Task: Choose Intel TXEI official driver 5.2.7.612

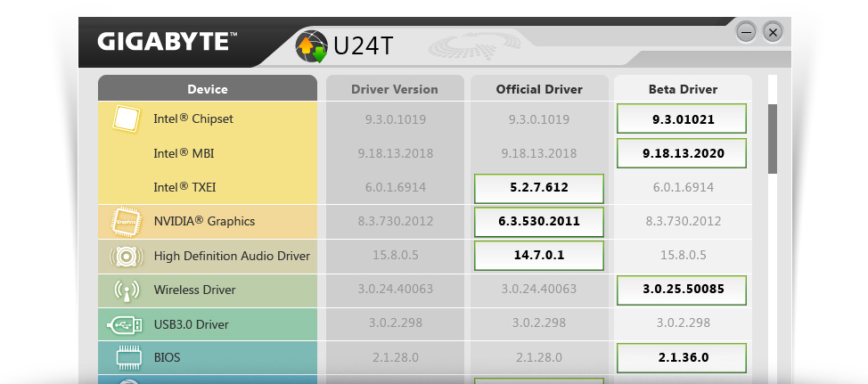Action: pos(539,188)
